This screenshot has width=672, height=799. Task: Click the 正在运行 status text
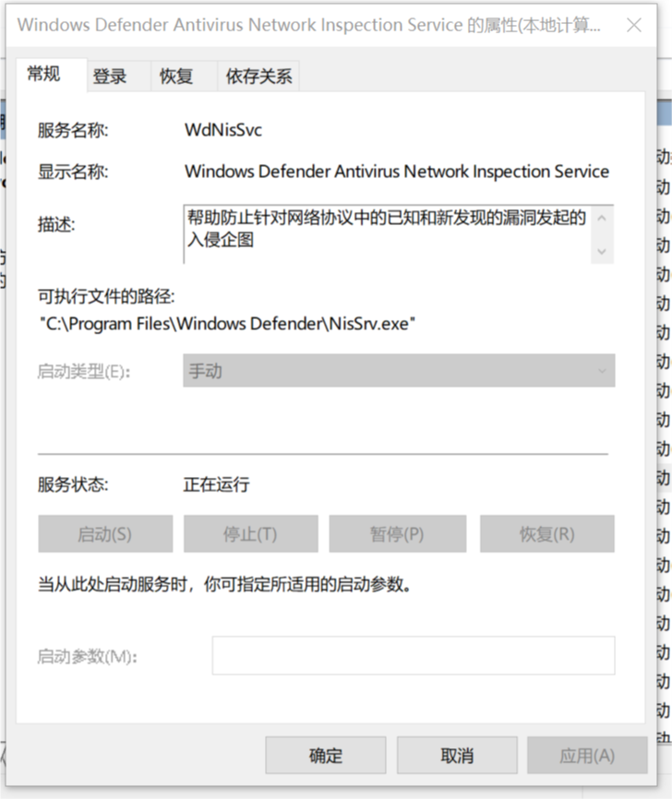tap(217, 484)
